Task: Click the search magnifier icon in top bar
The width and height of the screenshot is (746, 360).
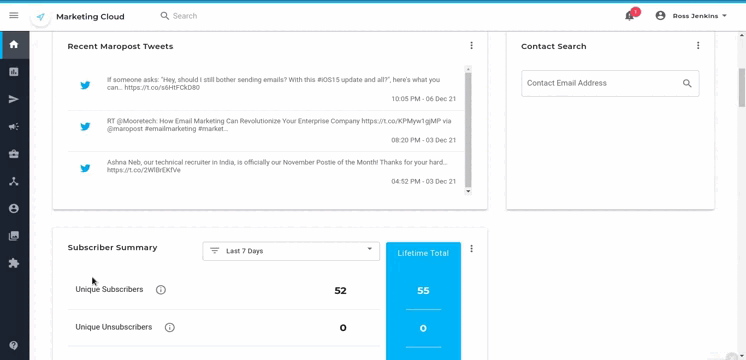Action: (x=165, y=16)
